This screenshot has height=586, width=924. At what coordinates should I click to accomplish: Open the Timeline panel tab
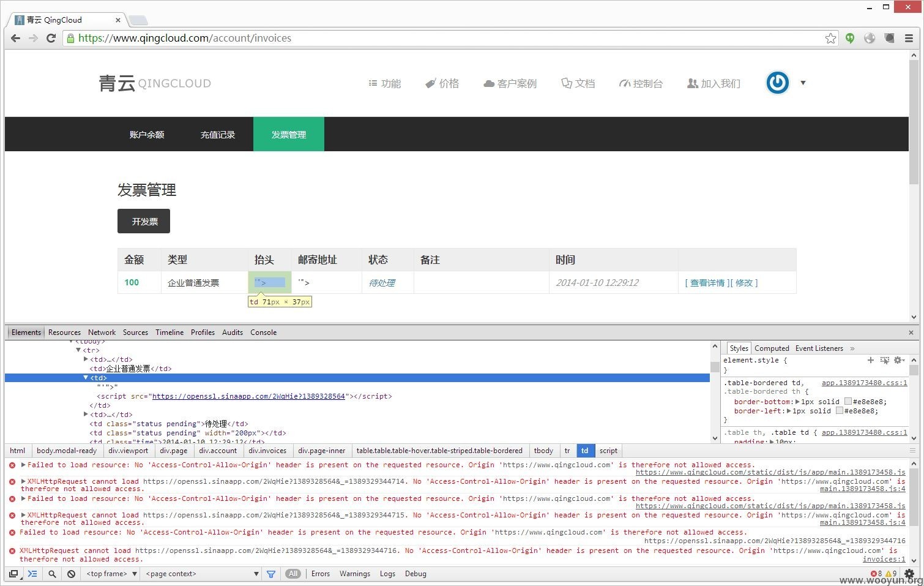pos(170,332)
